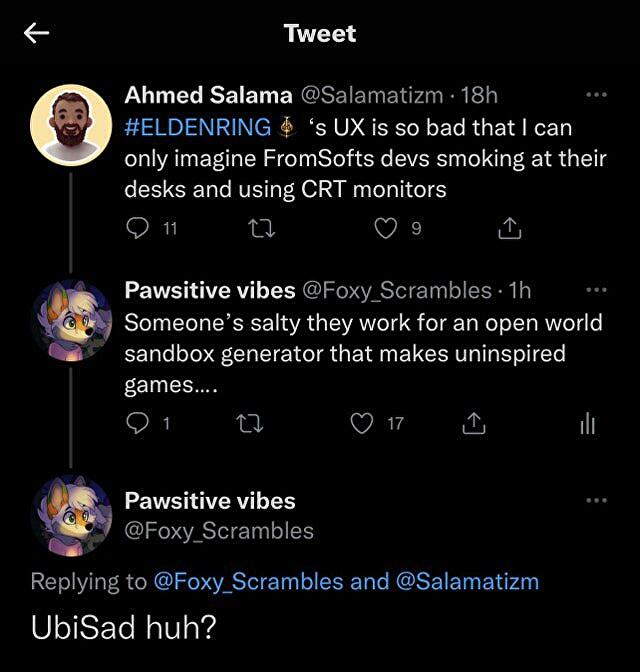The height and width of the screenshot is (672, 640).
Task: Expand options menu for the UbiSad tweet
Action: click(x=596, y=499)
